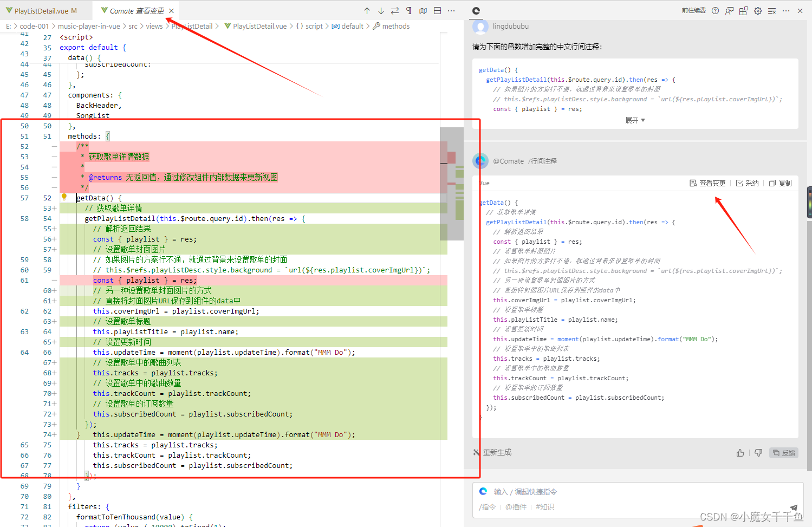
Task: Open Comate plugins grid icon
Action: pos(744,11)
